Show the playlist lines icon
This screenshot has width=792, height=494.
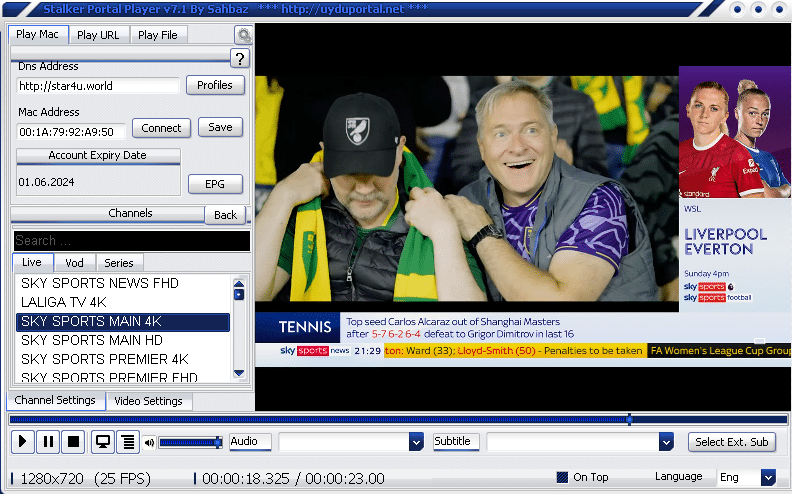(128, 442)
